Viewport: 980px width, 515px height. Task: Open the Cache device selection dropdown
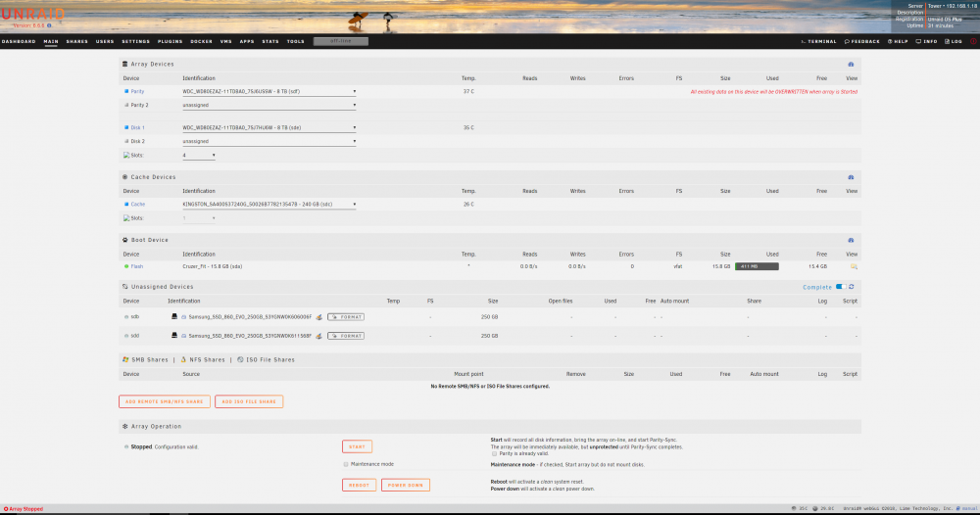tap(269, 204)
